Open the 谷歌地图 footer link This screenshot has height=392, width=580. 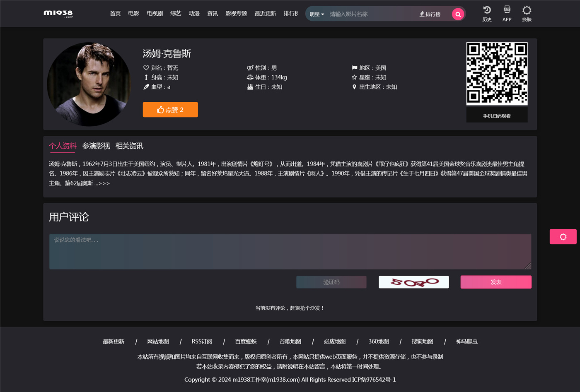click(x=290, y=341)
